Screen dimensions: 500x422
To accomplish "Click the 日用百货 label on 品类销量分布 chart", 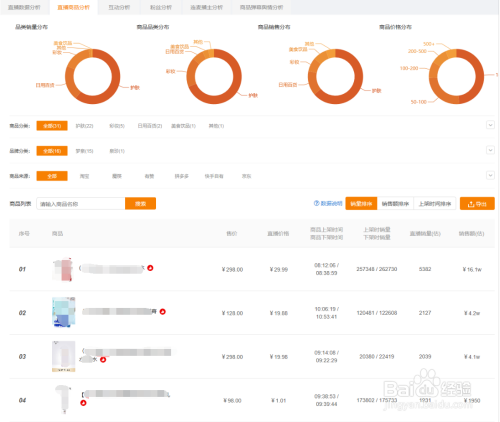I will click(x=45, y=85).
